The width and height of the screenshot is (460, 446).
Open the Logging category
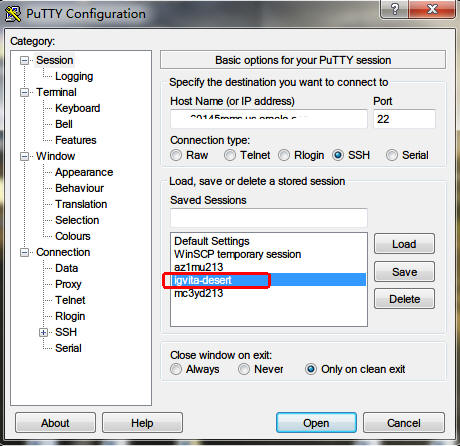tap(74, 76)
